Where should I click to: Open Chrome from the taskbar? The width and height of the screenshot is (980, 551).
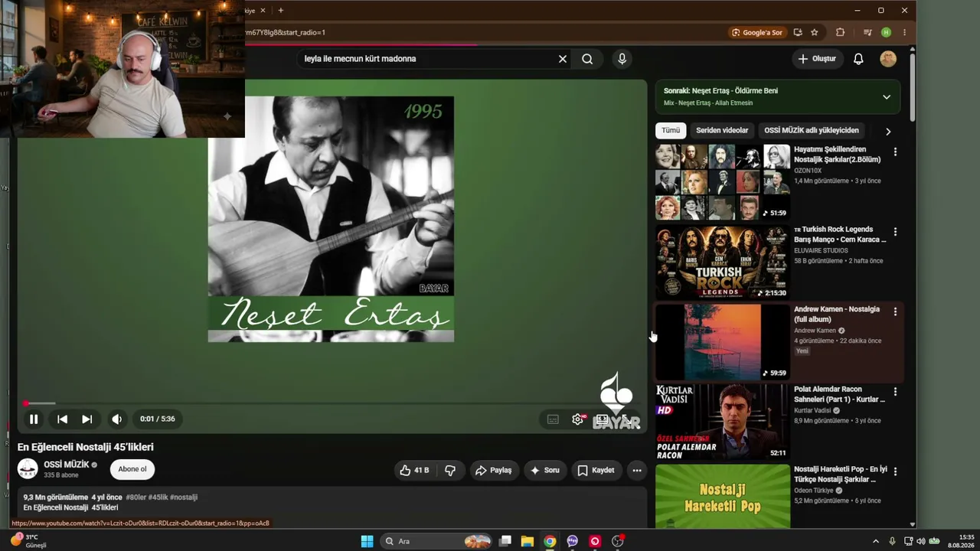pos(550,542)
